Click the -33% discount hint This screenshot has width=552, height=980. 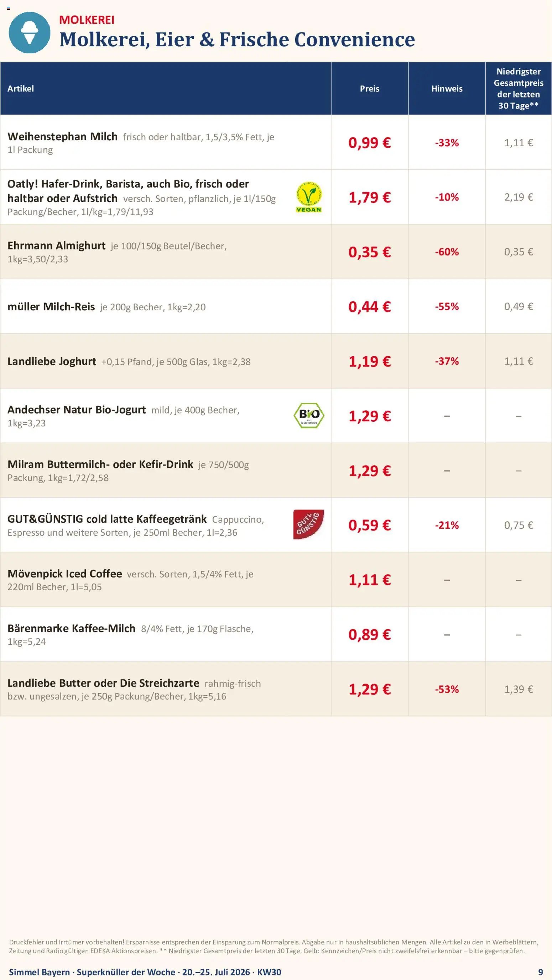point(447,143)
